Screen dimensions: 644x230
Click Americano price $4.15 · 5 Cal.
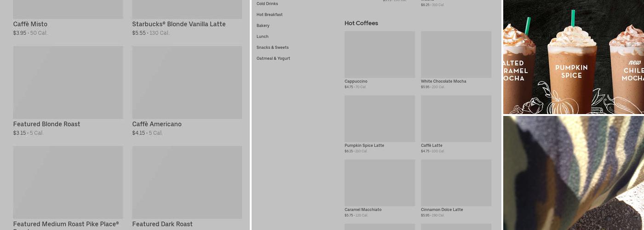148,133
